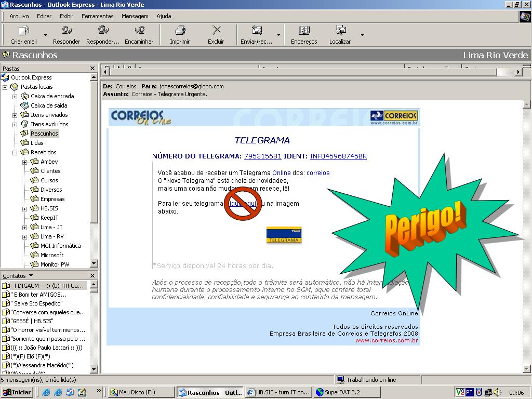The width and height of the screenshot is (532, 399).
Task: Close the Pastas pane
Action: (92, 69)
